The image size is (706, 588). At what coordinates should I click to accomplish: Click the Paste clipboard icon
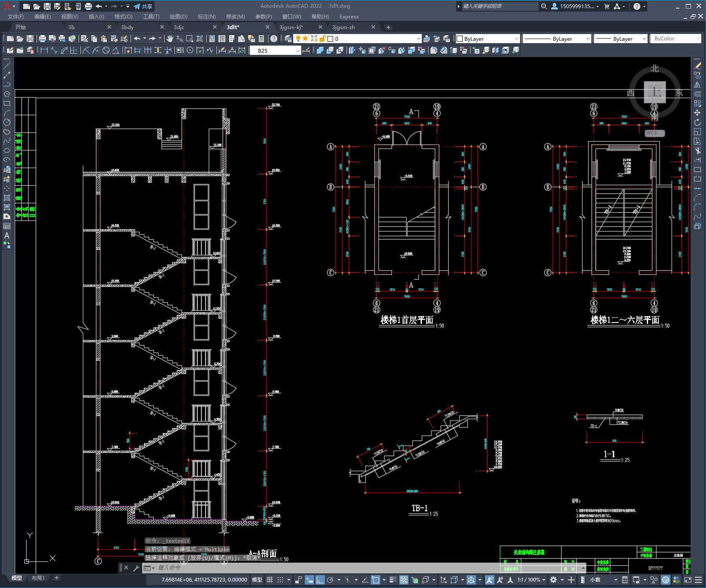point(104,39)
